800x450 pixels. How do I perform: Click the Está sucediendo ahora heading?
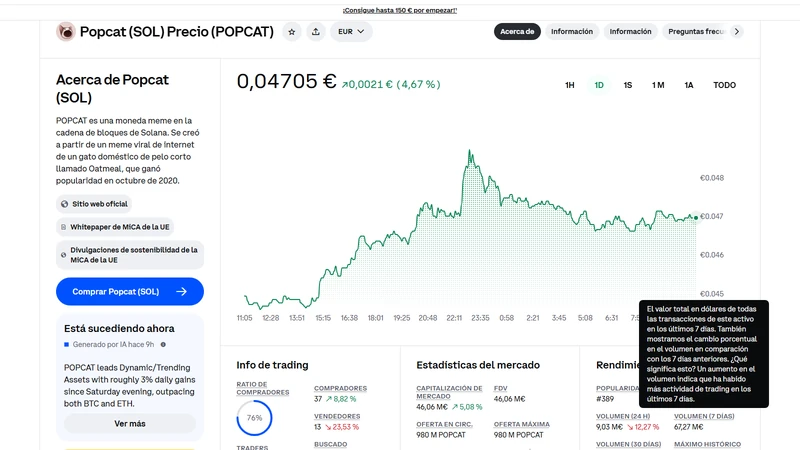coord(119,329)
